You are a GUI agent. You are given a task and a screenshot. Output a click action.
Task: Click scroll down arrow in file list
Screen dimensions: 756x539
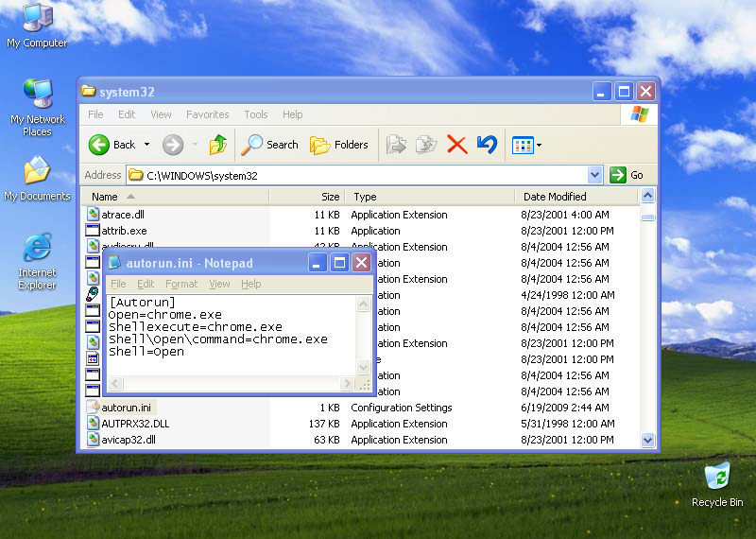(x=647, y=440)
